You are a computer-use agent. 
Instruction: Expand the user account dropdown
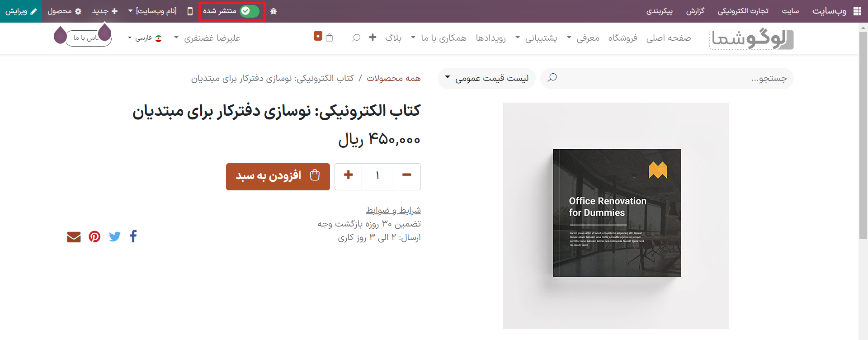pyautogui.click(x=208, y=38)
